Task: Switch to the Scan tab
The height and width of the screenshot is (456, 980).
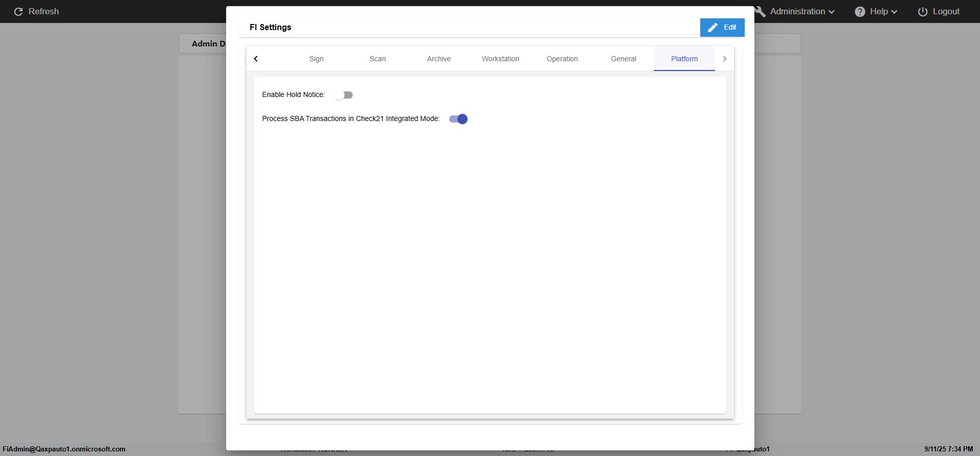Action: pos(378,59)
